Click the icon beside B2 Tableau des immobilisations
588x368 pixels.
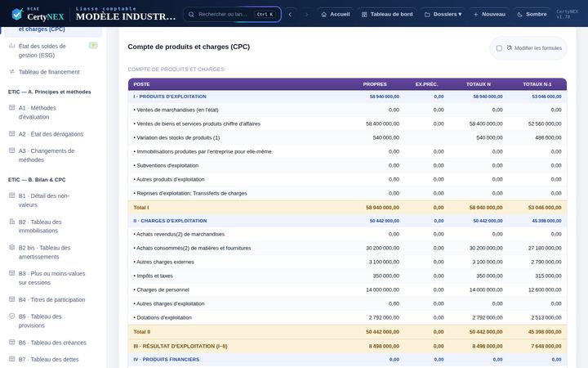[12, 222]
